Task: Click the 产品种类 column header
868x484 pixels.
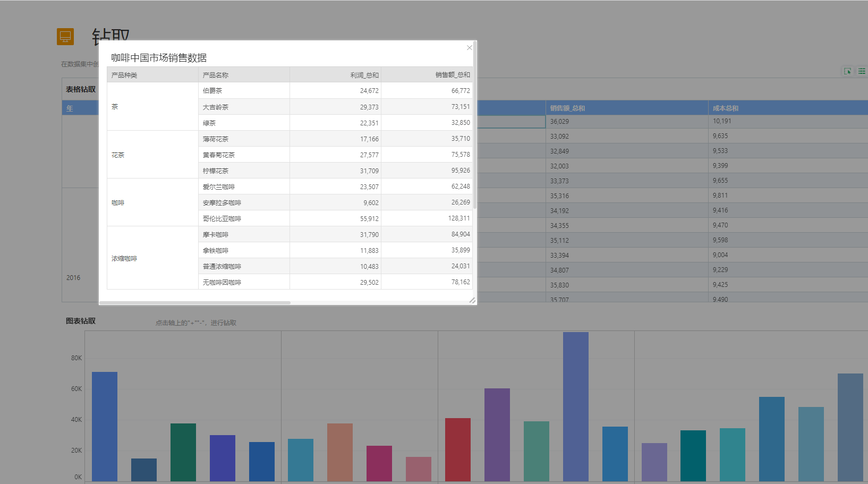Action: [124, 75]
